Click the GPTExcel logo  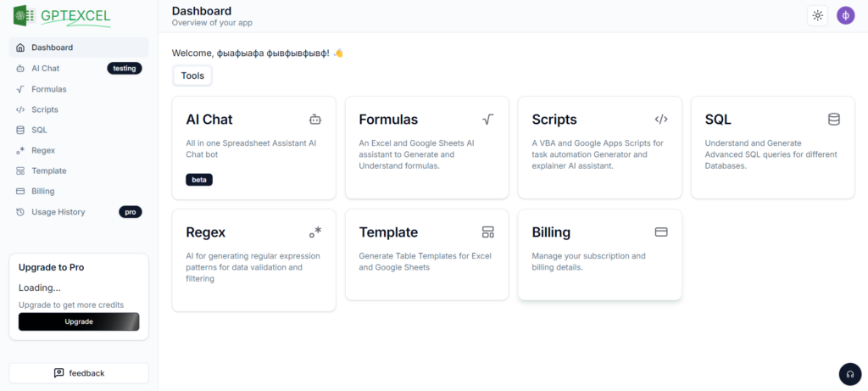tap(62, 16)
